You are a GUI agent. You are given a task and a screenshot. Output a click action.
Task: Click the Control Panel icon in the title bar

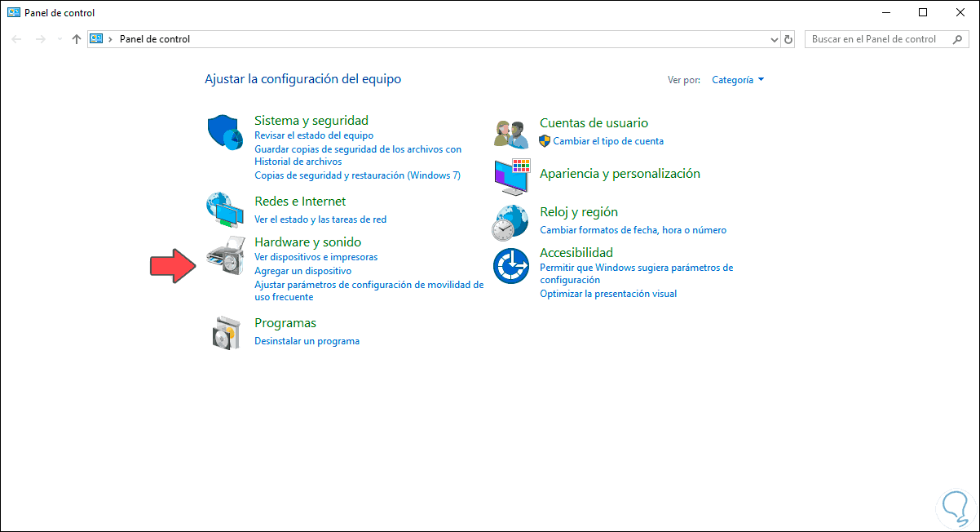pos(13,12)
